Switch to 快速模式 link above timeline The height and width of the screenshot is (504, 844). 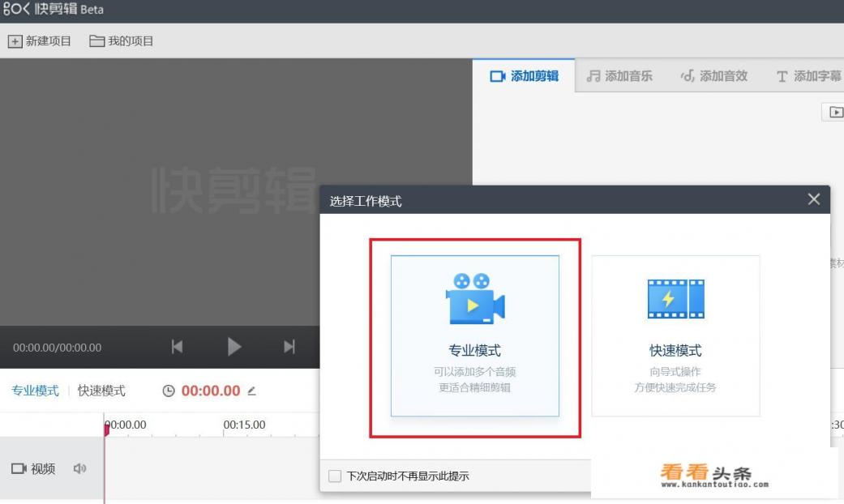point(101,391)
